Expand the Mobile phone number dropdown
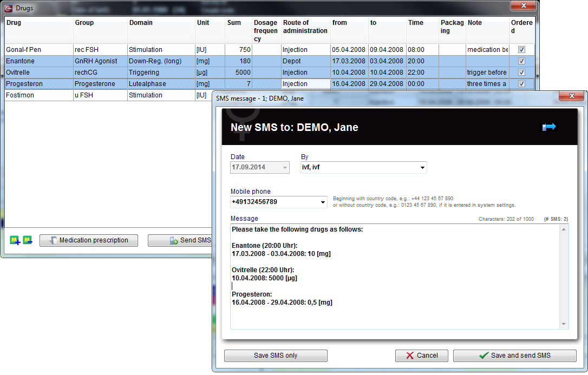This screenshot has width=588, height=375. (323, 202)
